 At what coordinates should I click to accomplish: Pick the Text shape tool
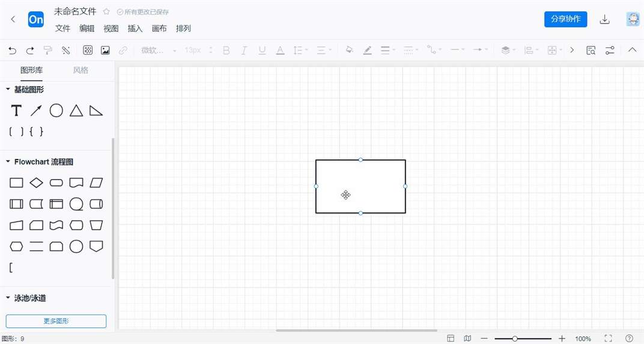16,111
